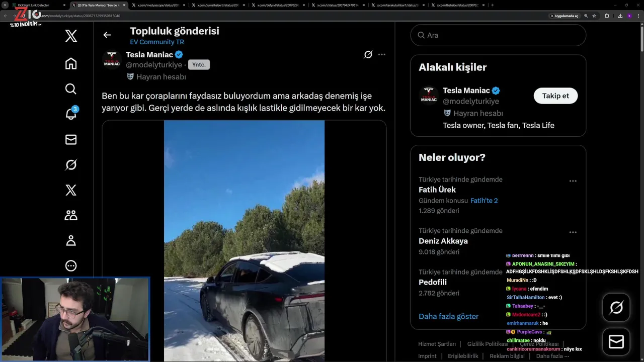Viewport: 644px width, 362px height.
Task: Open the browser extensions puzzle icon
Action: pos(607,16)
